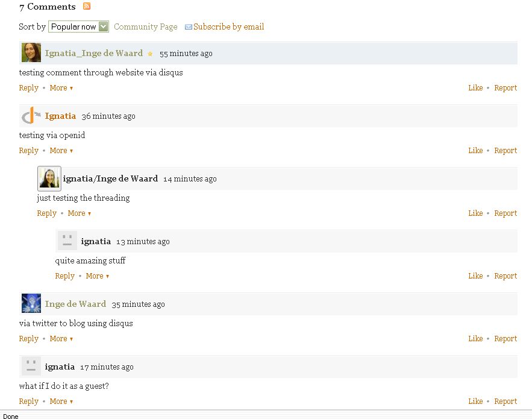This screenshot has width=532, height=419.
Task: Open Ignatia's orange username link
Action: (60, 116)
